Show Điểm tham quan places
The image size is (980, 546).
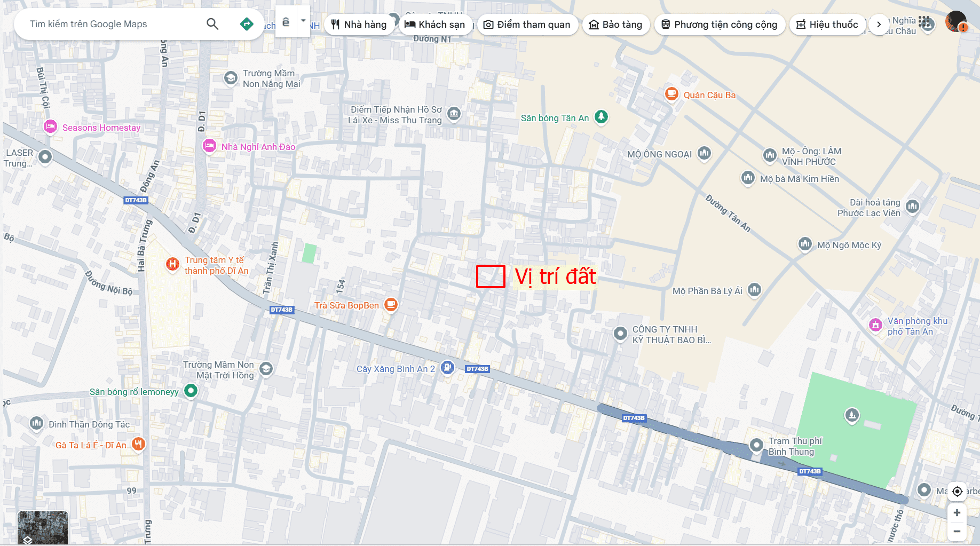tap(527, 25)
